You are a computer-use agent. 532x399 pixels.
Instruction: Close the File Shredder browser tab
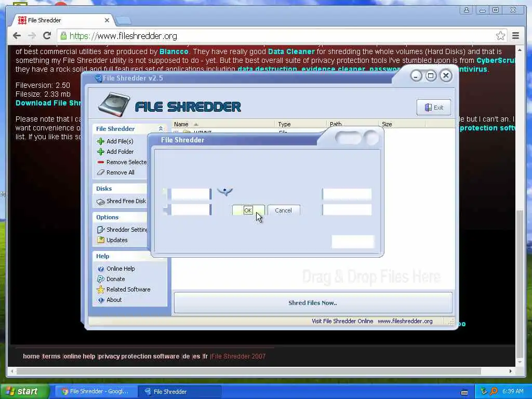pyautogui.click(x=107, y=20)
